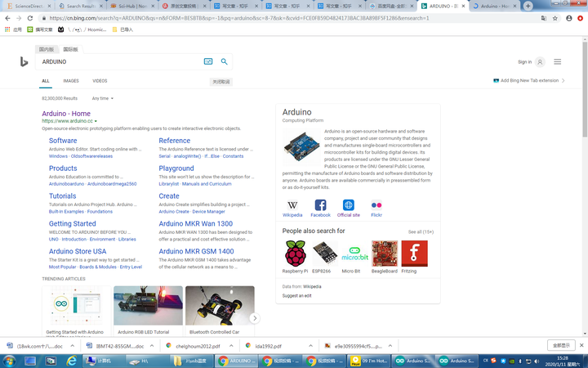
Task: Open Fritzing related search thumbnail
Action: coord(414,254)
